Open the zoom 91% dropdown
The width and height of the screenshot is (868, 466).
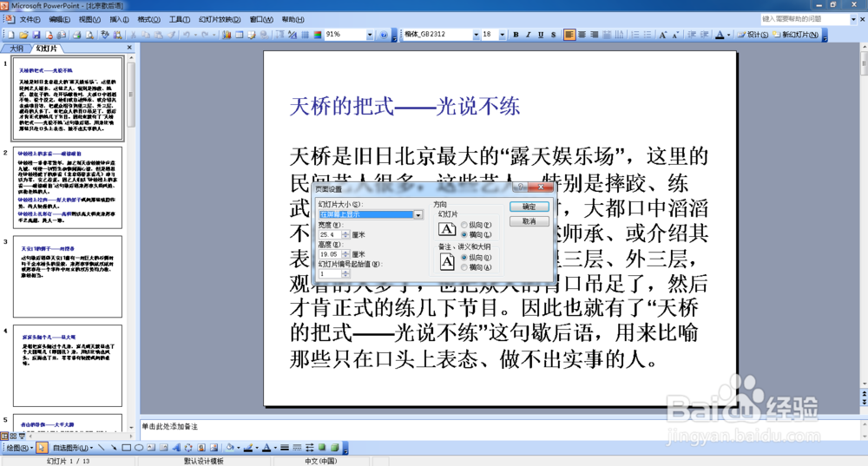coord(370,35)
